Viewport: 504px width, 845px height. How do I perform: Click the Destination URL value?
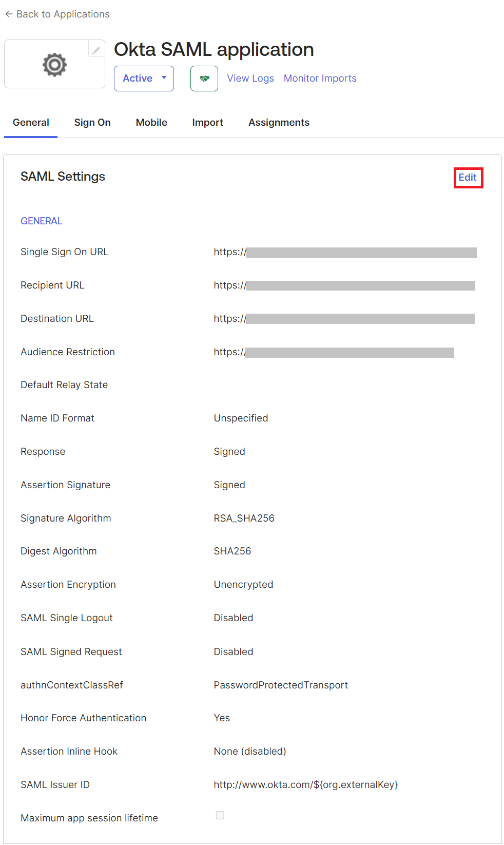(344, 319)
